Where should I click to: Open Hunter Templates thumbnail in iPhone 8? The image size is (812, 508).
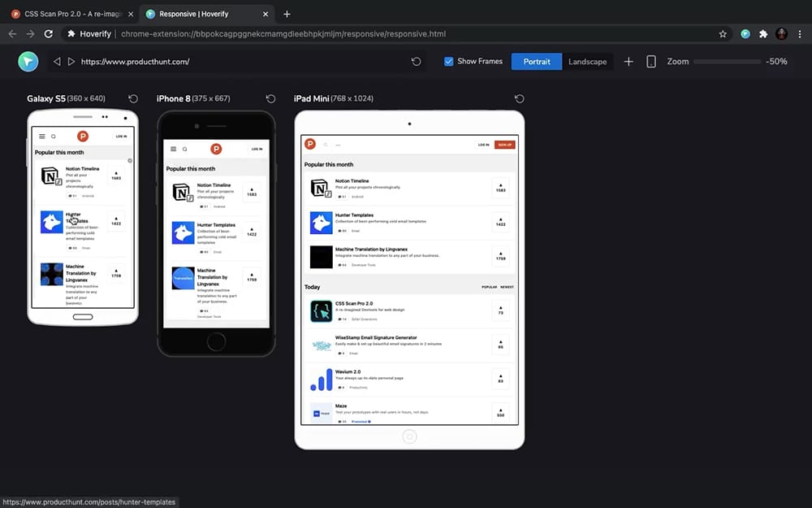coord(184,232)
